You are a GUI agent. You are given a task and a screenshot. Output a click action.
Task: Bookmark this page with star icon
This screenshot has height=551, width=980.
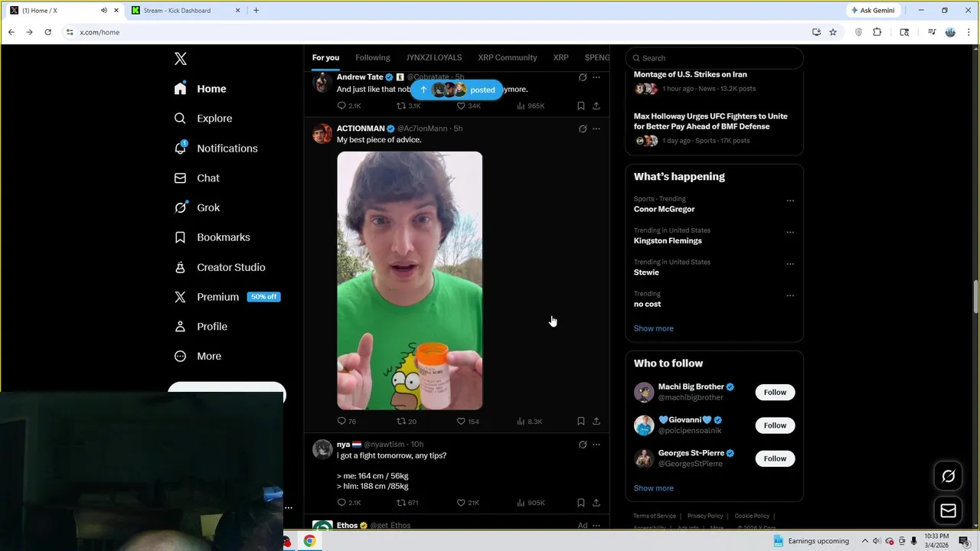pos(833,32)
